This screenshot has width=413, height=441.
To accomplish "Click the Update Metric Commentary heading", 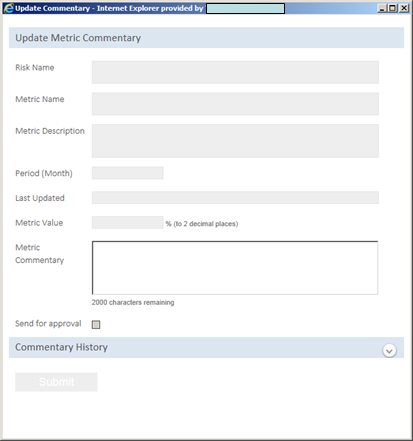I will click(78, 38).
